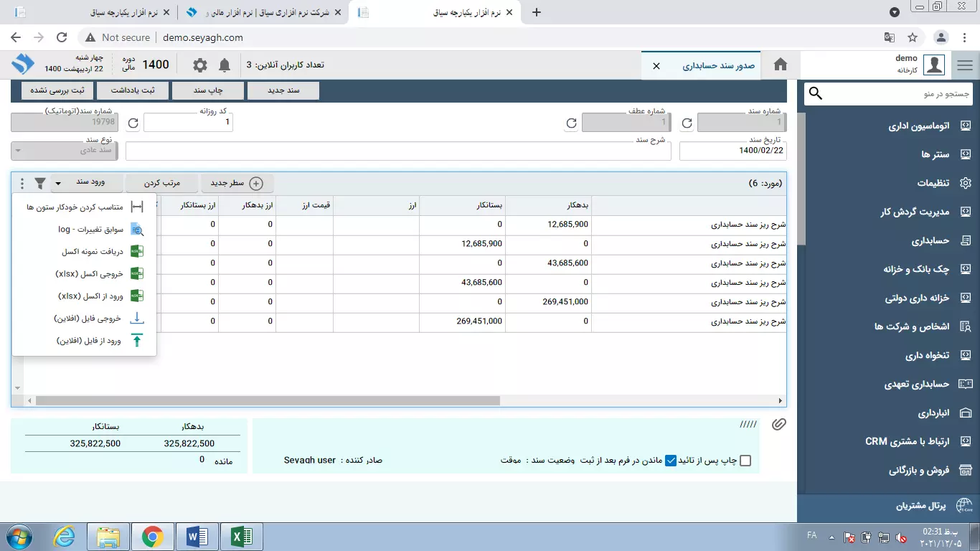
Task: Open the نوع سند combo box
Action: (62, 151)
